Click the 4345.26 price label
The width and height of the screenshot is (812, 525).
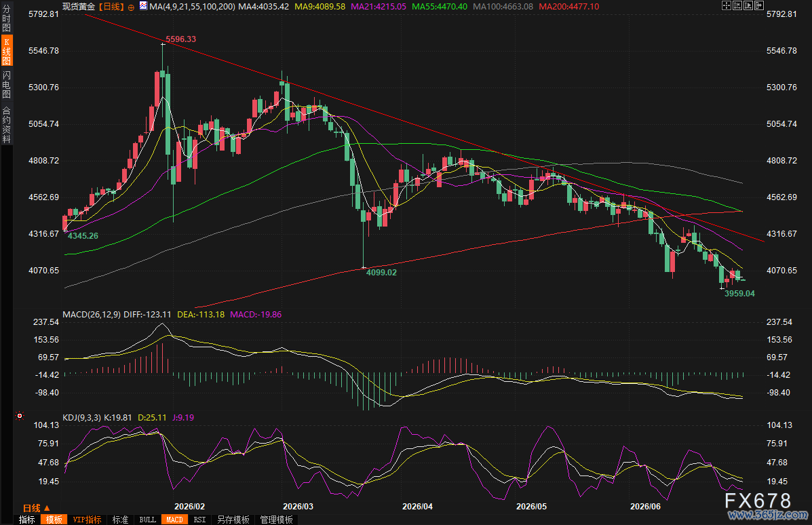(83, 236)
